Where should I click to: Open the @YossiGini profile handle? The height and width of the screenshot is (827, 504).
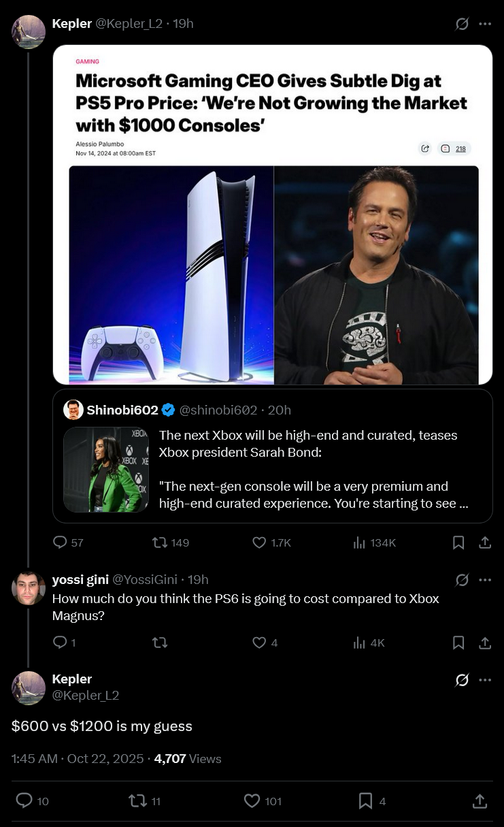point(144,580)
